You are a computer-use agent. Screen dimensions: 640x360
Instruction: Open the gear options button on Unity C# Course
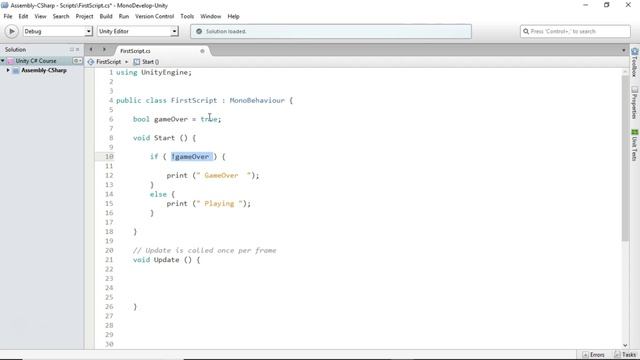point(77,61)
